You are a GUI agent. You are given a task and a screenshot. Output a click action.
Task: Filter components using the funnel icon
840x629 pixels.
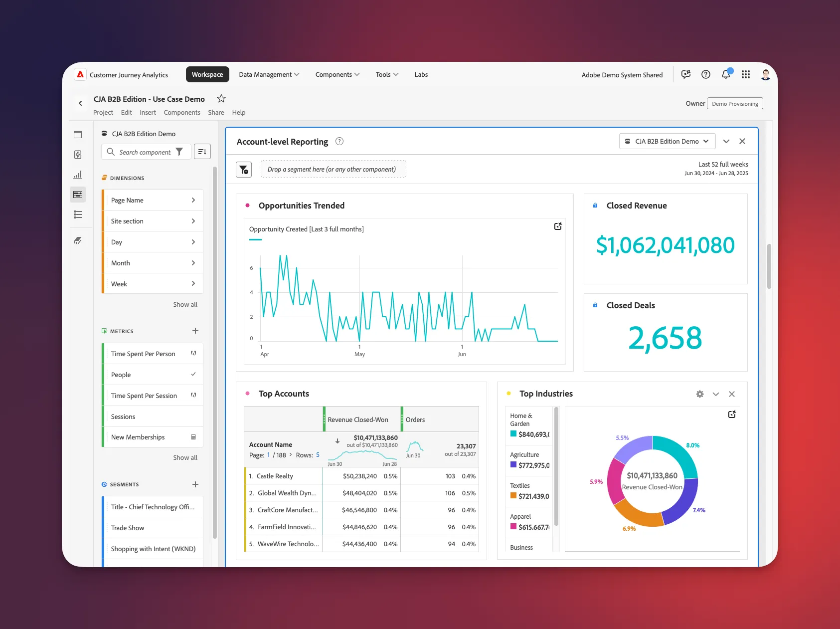click(x=179, y=152)
